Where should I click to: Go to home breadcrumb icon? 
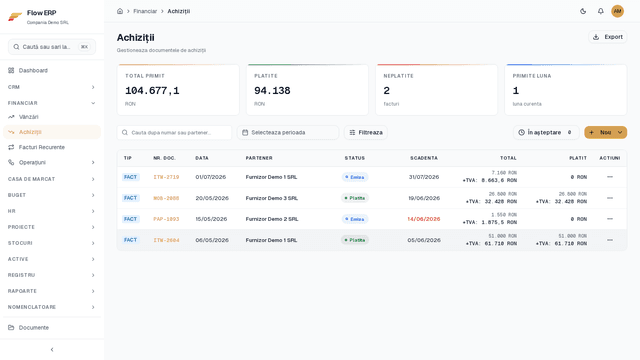pyautogui.click(x=120, y=11)
